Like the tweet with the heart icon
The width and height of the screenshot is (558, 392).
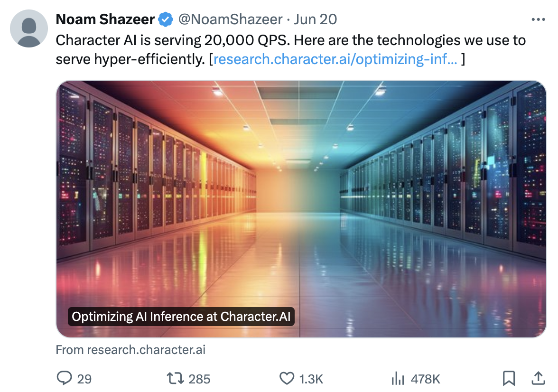coord(287,378)
